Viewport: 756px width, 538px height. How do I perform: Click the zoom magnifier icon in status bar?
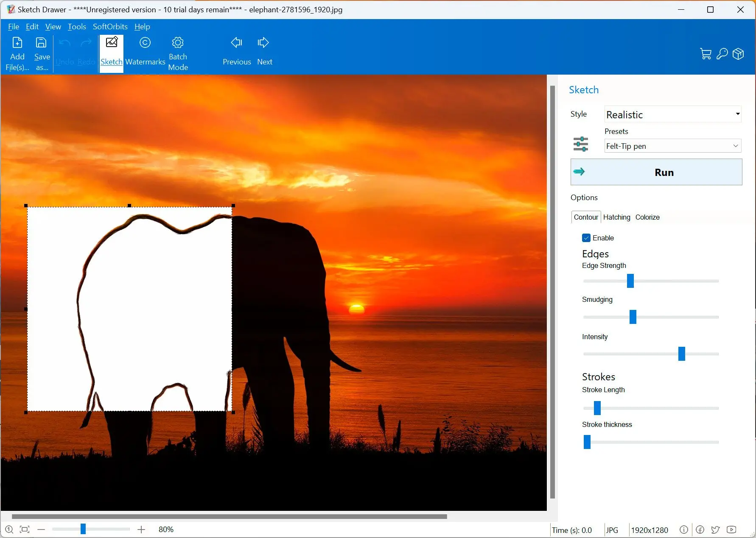pos(9,530)
